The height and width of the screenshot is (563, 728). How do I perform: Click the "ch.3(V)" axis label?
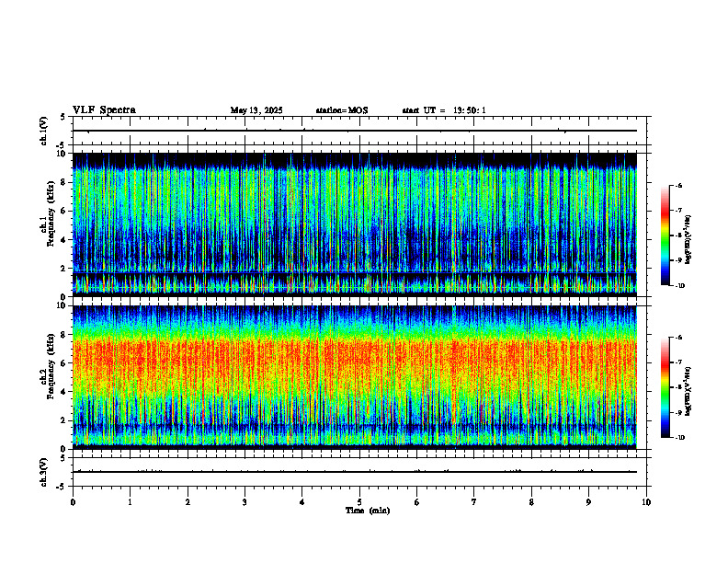click(x=43, y=472)
